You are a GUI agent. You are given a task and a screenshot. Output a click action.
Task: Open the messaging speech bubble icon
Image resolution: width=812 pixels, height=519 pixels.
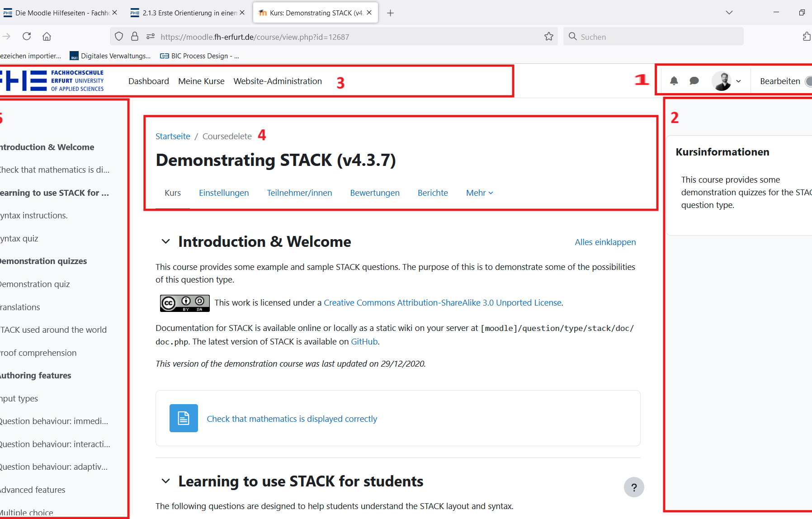(694, 81)
